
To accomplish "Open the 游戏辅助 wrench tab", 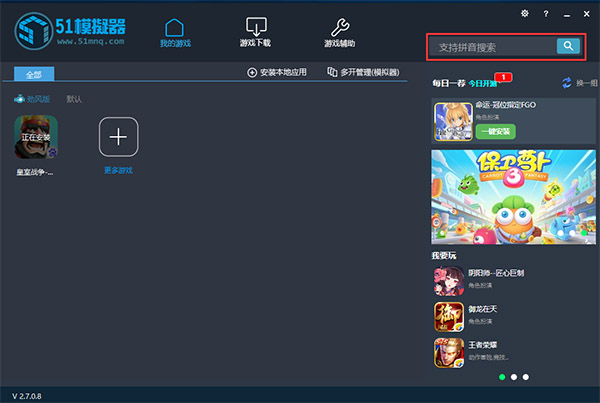I will click(340, 33).
